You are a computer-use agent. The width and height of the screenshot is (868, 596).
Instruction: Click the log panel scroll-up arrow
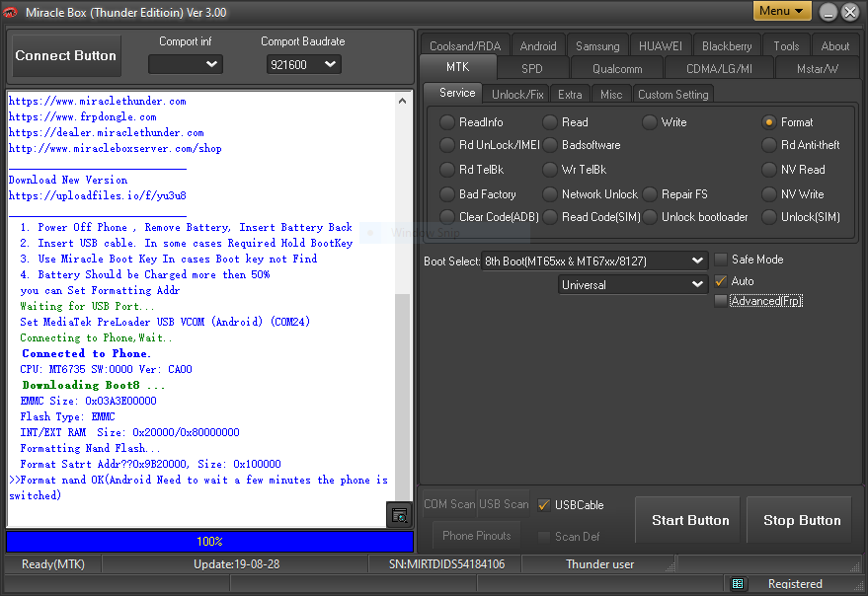[x=403, y=101]
